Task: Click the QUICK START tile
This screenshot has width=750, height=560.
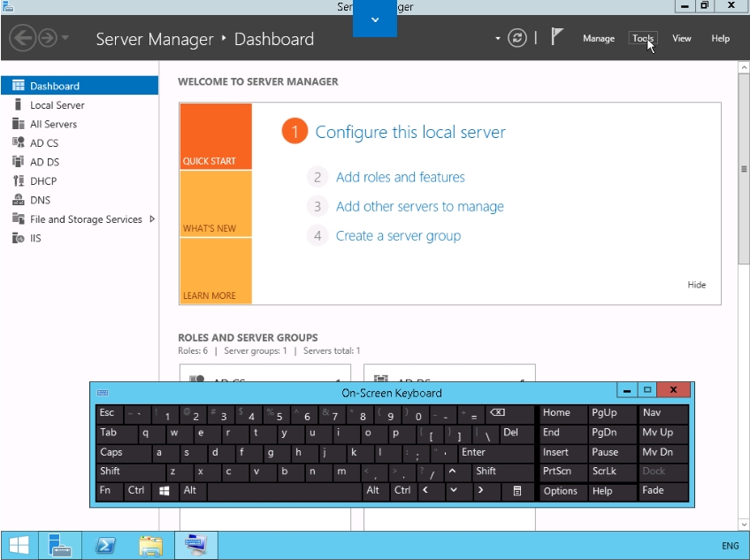Action: pyautogui.click(x=216, y=136)
